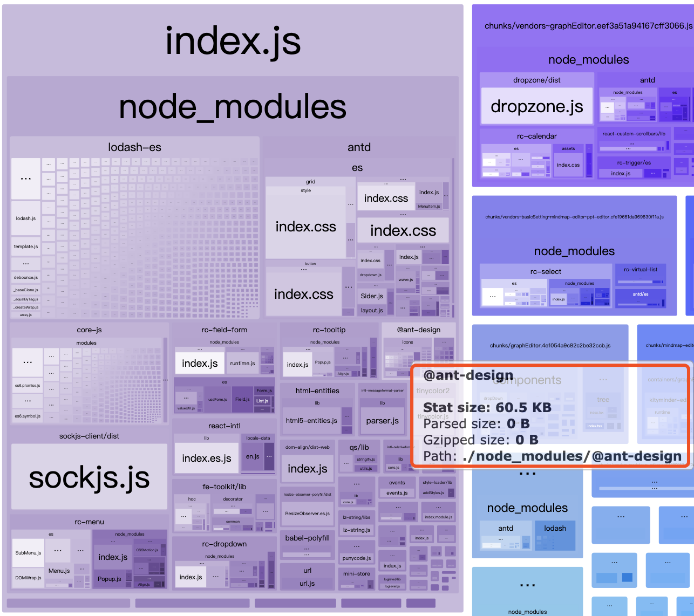Click the fe-toolkit/lib header
The width and height of the screenshot is (694, 616).
224,487
